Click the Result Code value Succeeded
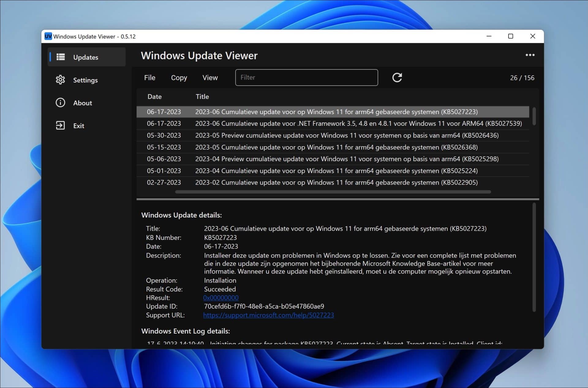This screenshot has height=388, width=588. click(x=220, y=289)
